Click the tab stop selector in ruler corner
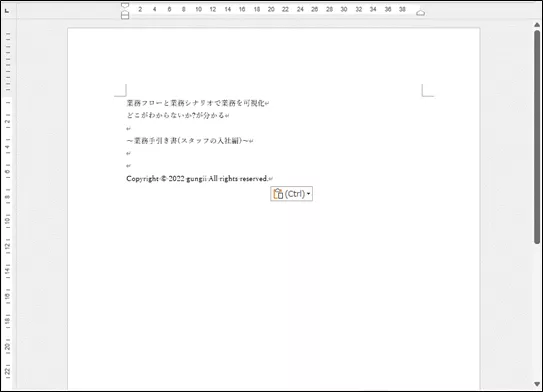 pos(7,11)
